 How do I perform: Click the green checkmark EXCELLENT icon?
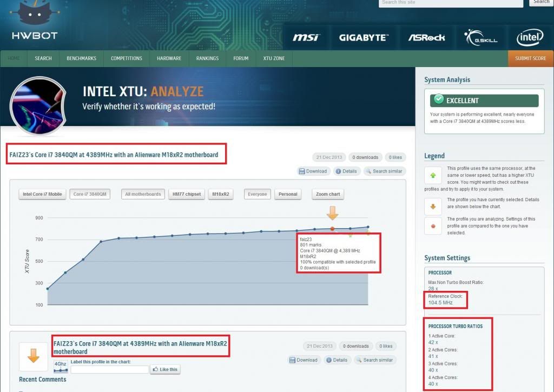coord(438,99)
